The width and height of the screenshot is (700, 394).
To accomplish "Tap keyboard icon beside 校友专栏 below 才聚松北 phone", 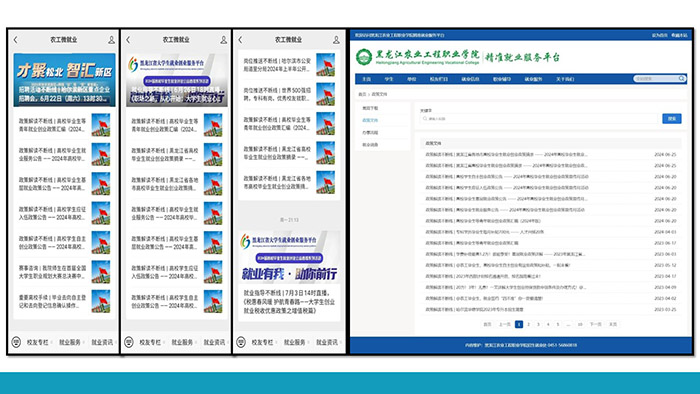I will click(x=16, y=342).
